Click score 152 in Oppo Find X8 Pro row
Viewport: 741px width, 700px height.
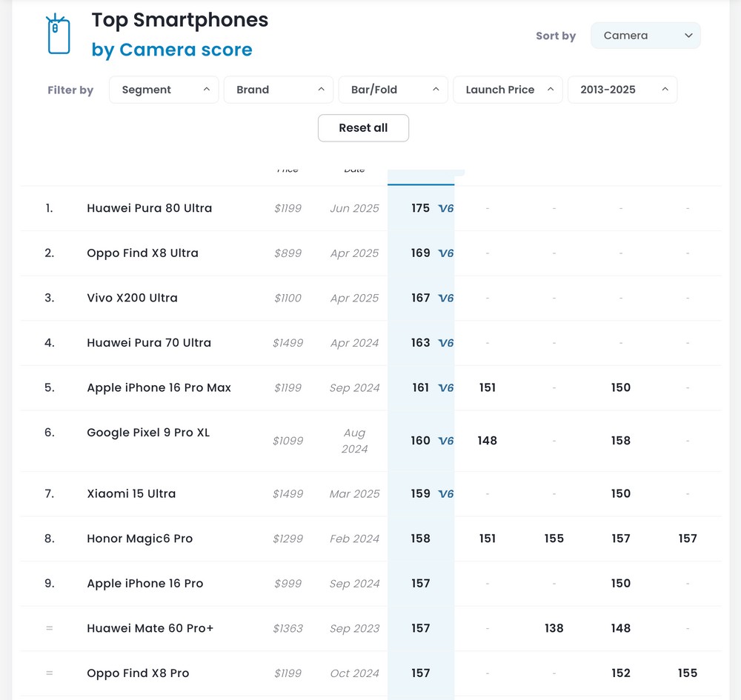click(x=621, y=673)
